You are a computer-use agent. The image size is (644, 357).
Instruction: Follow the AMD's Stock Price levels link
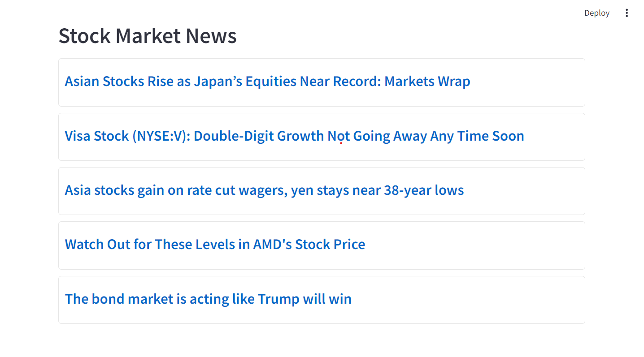[215, 244]
